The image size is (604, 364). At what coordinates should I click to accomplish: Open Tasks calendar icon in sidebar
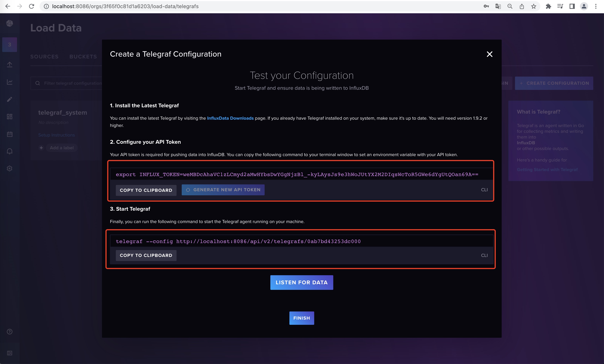click(x=10, y=134)
